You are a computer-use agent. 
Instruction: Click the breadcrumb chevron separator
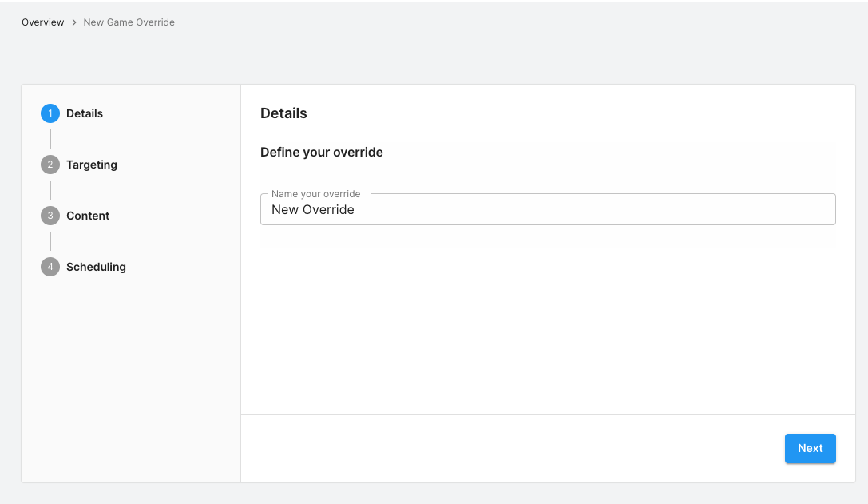tap(74, 22)
